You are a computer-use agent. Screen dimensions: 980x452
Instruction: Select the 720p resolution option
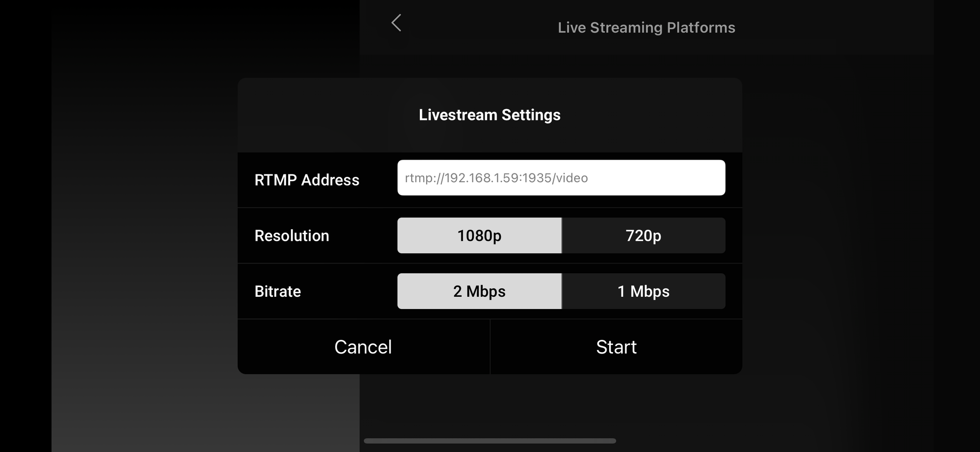pos(643,235)
